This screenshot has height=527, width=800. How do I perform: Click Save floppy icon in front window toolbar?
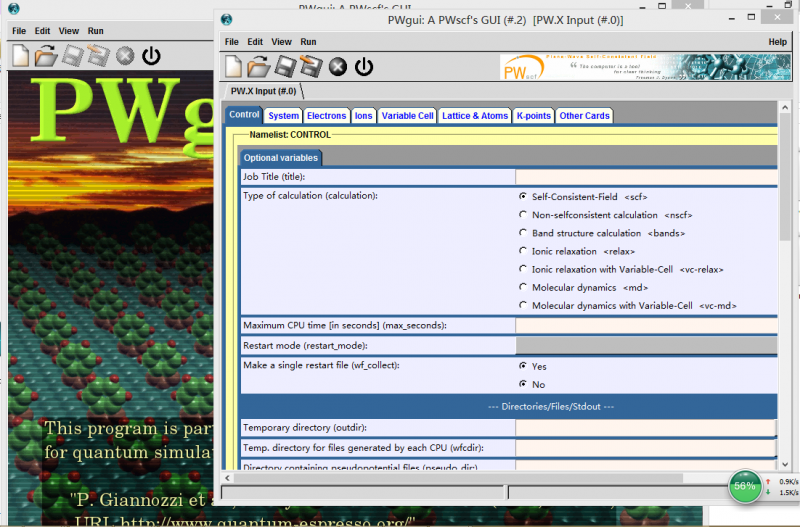tap(285, 66)
